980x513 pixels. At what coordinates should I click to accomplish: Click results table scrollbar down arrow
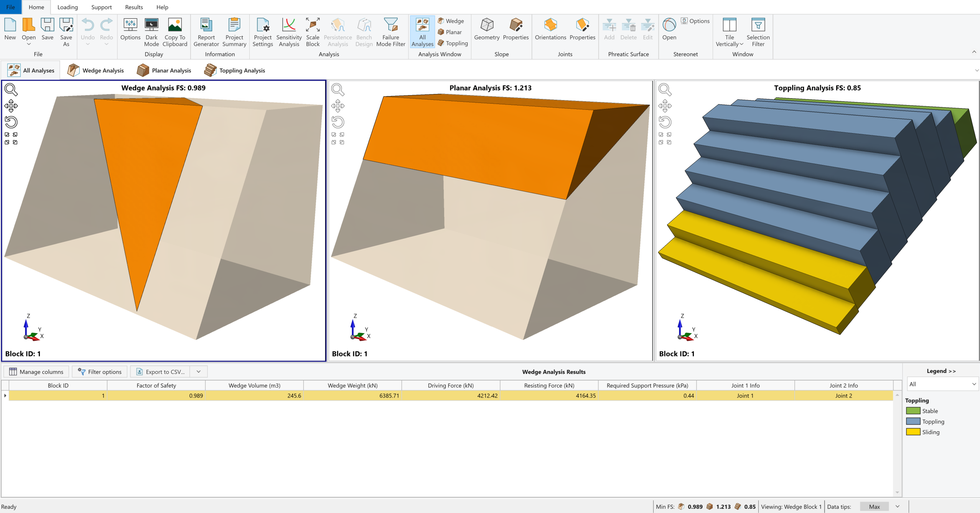(x=897, y=492)
